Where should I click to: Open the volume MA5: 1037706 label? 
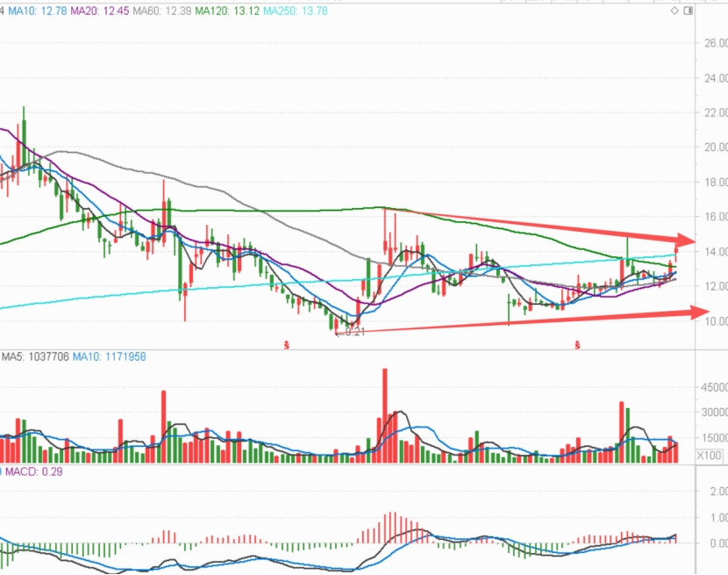coord(35,357)
